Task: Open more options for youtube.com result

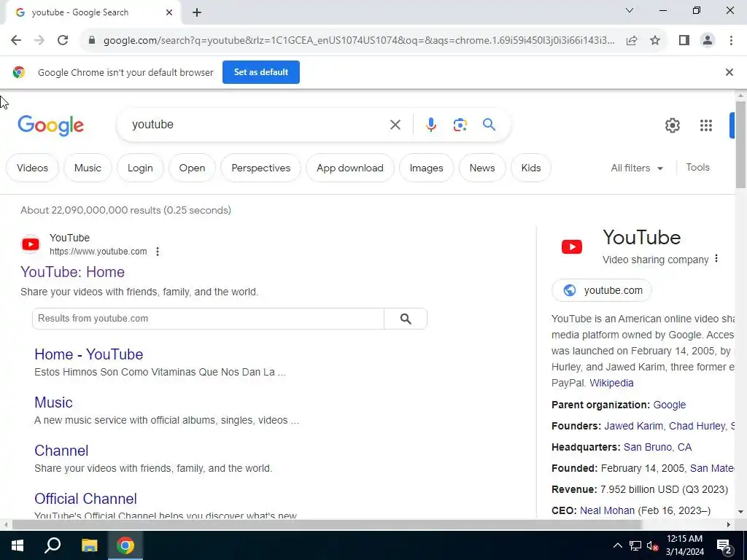Action: (x=158, y=252)
